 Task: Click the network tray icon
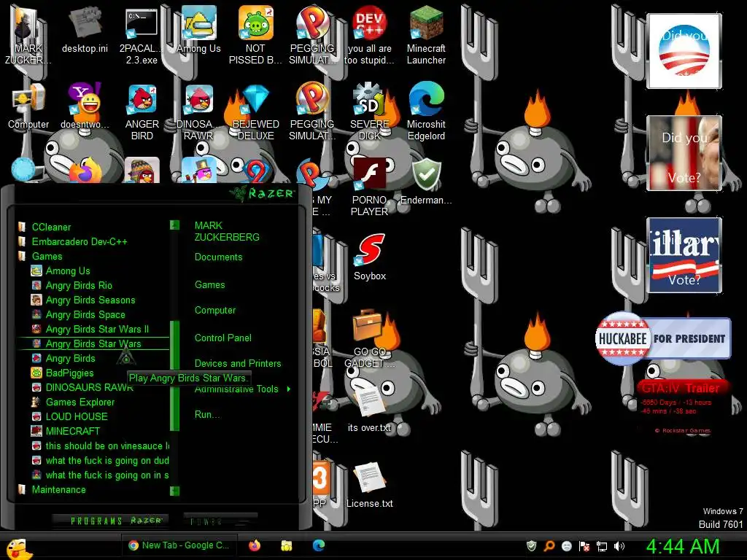(602, 546)
